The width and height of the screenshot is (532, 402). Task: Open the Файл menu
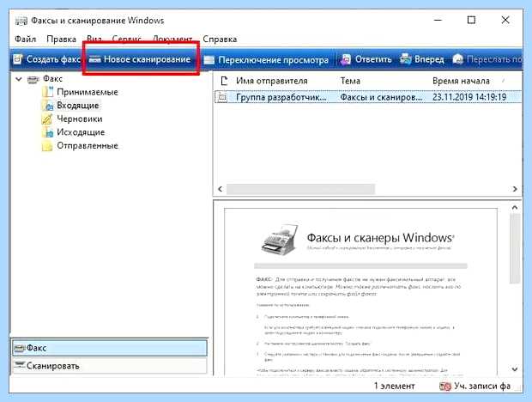[25, 39]
